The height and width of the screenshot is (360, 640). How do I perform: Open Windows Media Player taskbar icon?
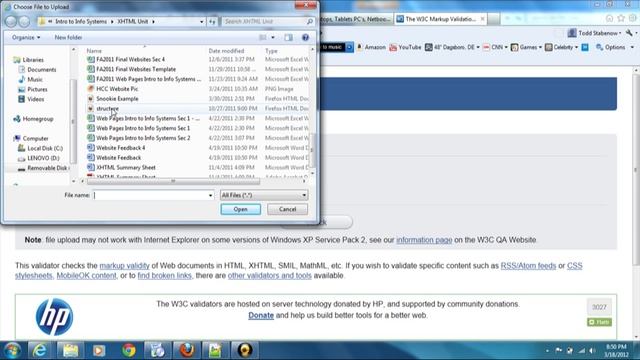click(99, 350)
